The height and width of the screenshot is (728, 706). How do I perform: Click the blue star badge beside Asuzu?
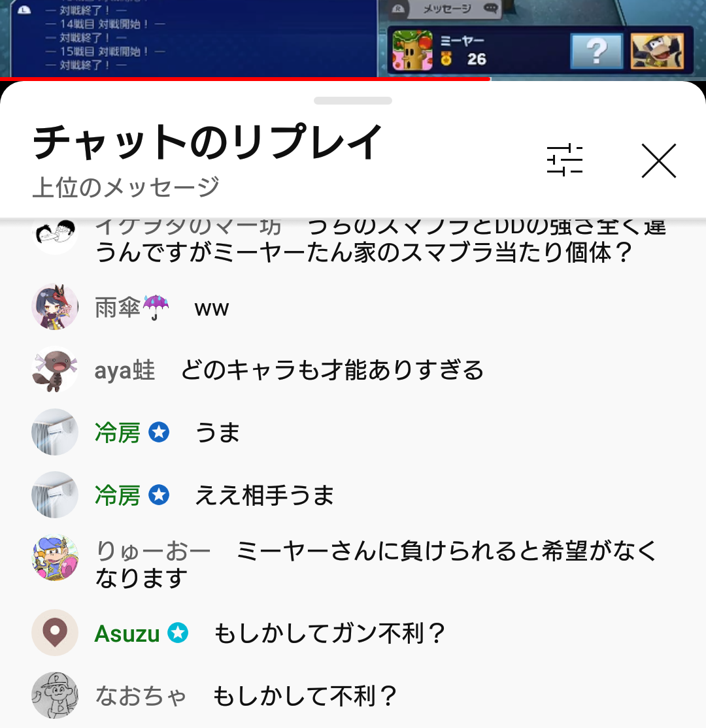(178, 633)
